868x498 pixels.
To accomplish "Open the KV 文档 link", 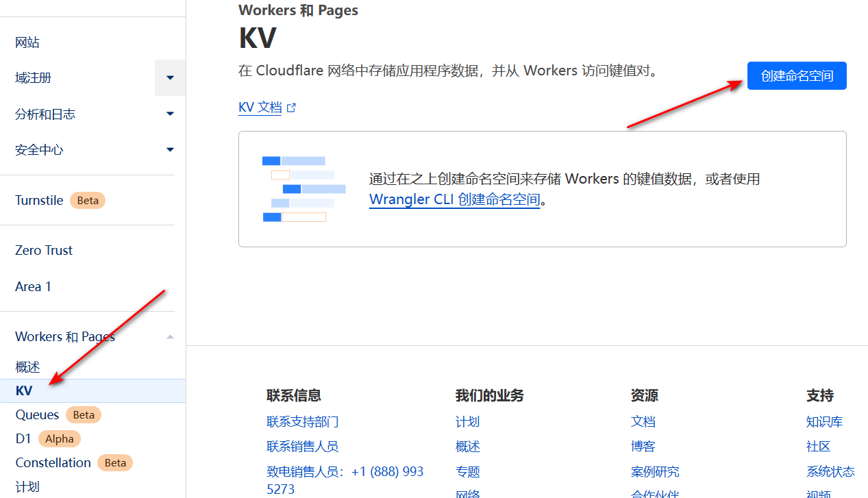I will [x=260, y=108].
